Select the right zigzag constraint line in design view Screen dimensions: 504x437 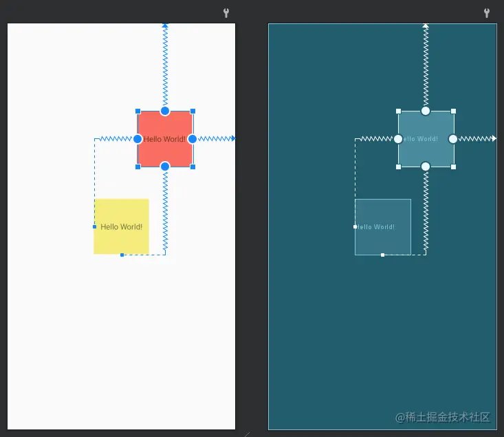tap(217, 139)
